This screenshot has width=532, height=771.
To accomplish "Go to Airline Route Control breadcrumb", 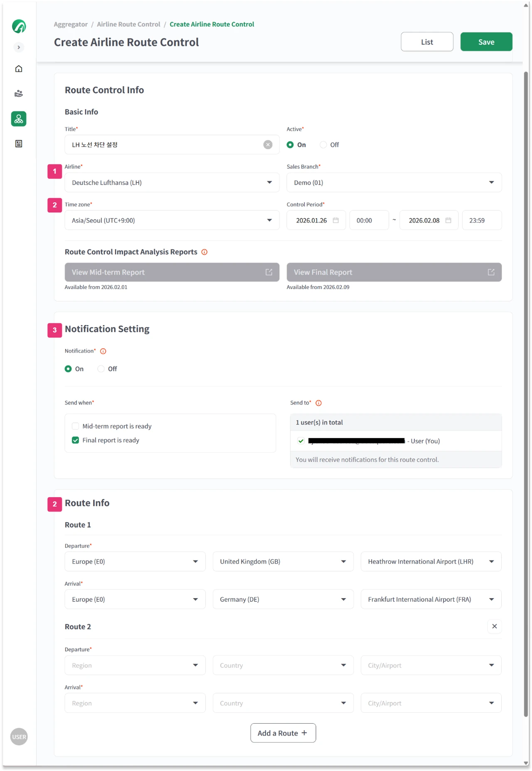I will click(x=128, y=24).
